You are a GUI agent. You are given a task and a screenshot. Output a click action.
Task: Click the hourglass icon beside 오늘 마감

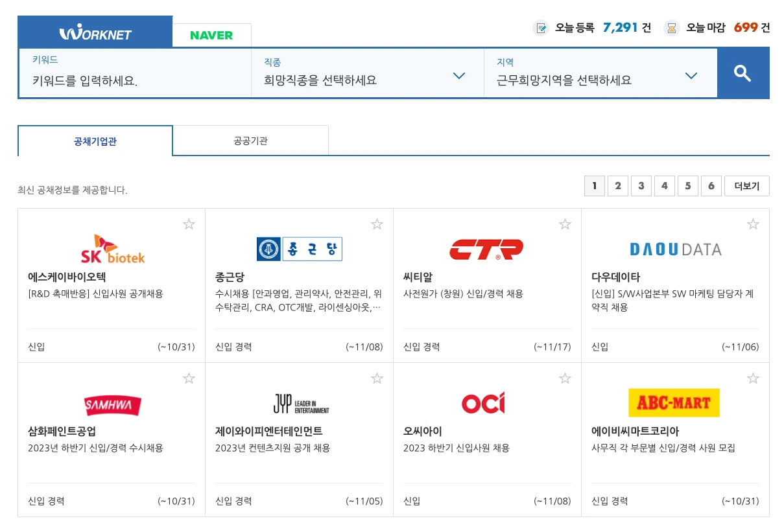pyautogui.click(x=671, y=28)
